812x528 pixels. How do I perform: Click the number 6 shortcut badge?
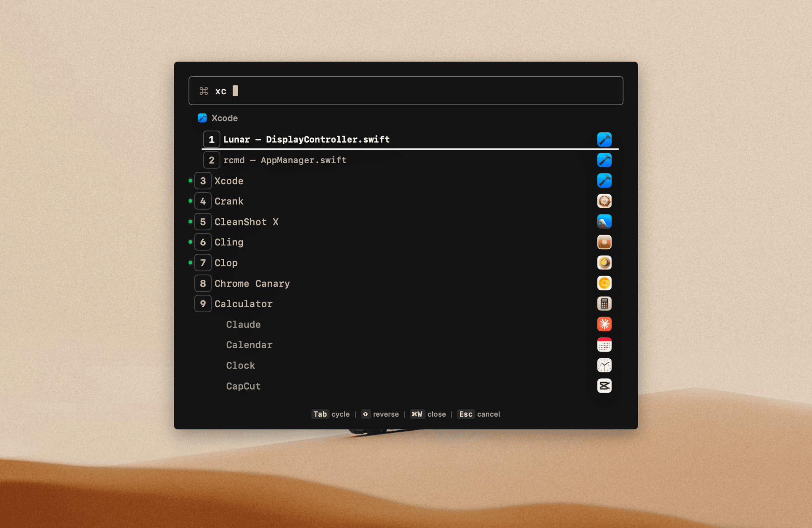[x=203, y=242]
